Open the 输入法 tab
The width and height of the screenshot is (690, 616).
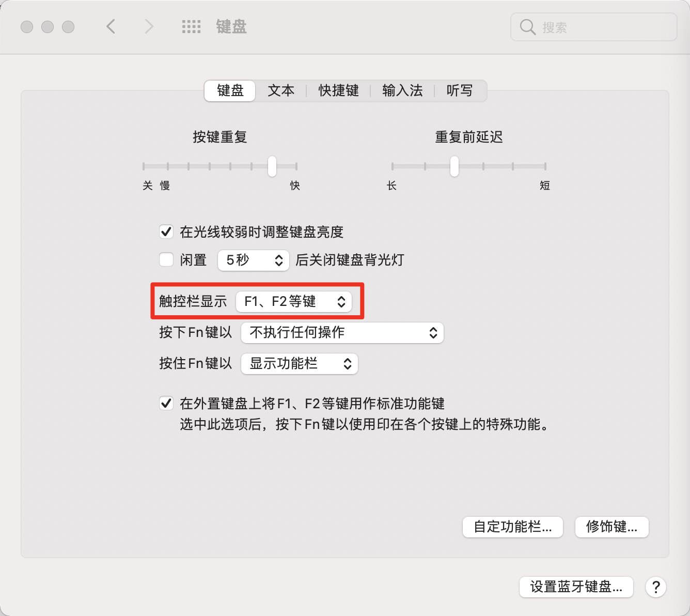[x=402, y=91]
